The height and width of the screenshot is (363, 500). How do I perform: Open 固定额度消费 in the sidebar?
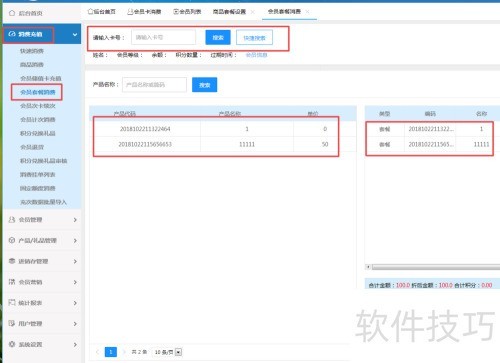coord(38,188)
